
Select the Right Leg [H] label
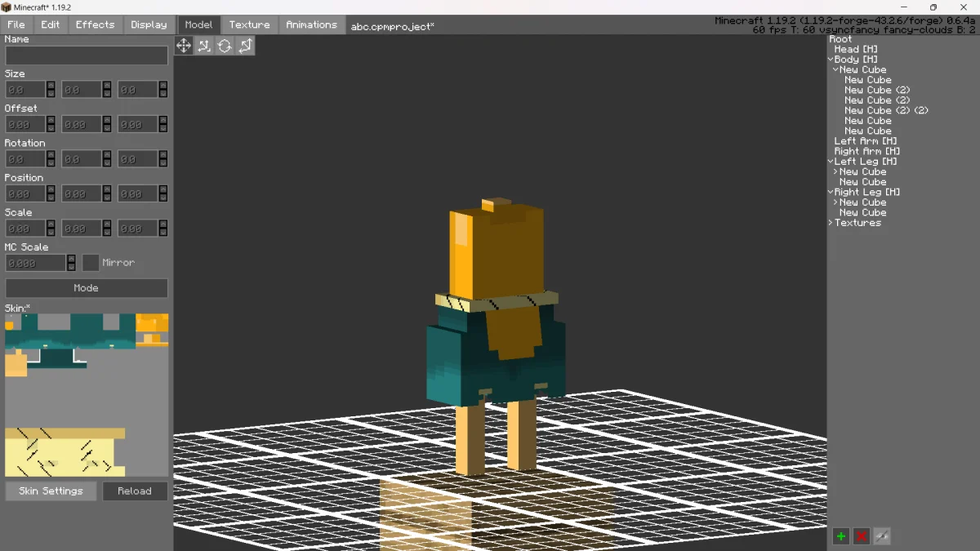pyautogui.click(x=867, y=192)
